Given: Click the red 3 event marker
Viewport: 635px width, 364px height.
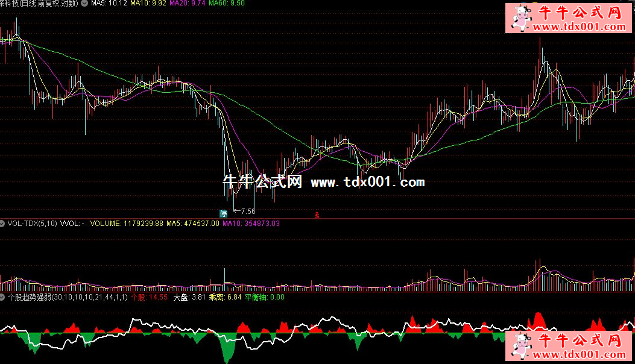Looking at the screenshot, I should tap(317, 213).
